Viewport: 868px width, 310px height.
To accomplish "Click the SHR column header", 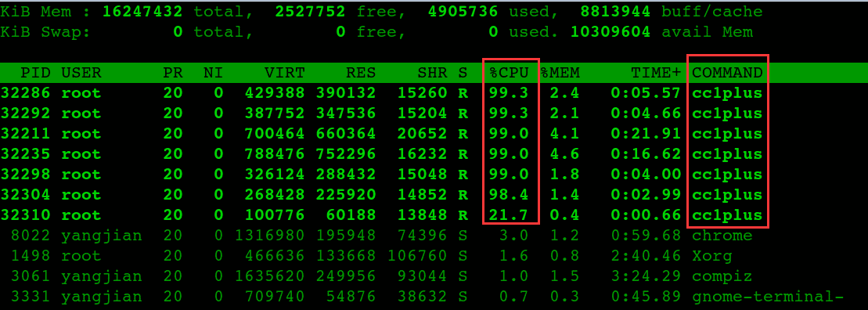I will (432, 73).
